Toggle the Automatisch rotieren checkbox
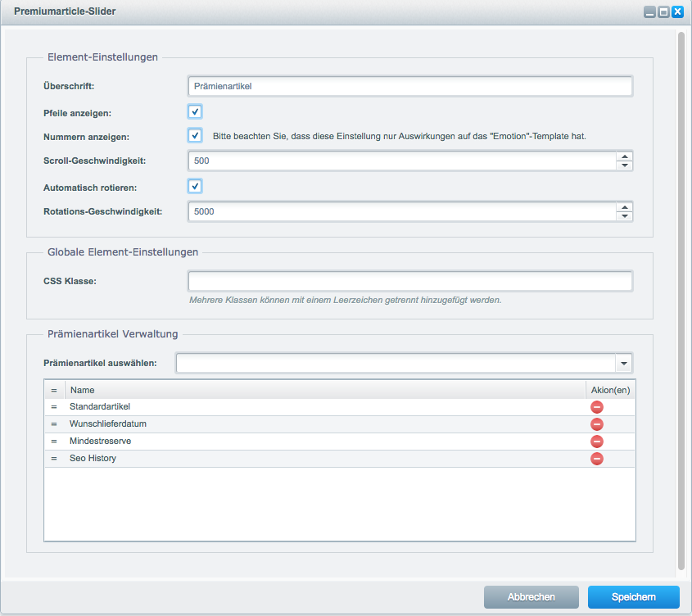Viewport: 692px width, 616px height. 195,186
